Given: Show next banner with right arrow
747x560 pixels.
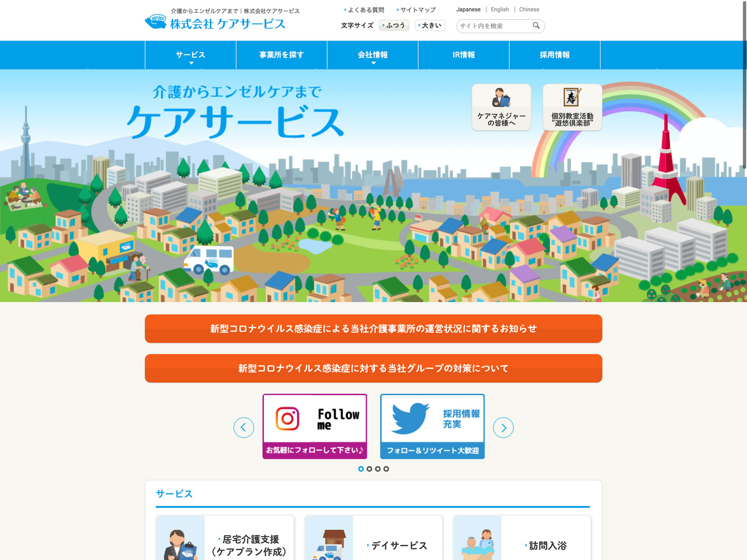Looking at the screenshot, I should (503, 427).
